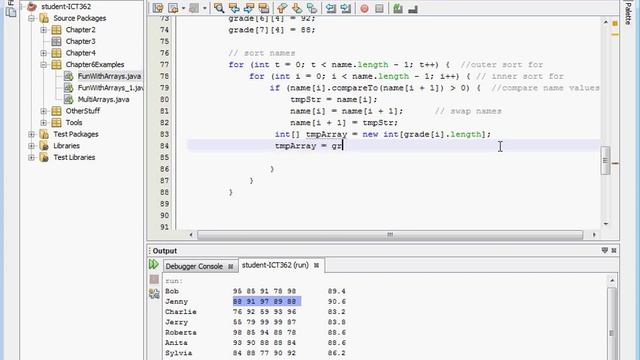Click line number 84 in gutter
This screenshot has width=640, height=360.
point(164,146)
